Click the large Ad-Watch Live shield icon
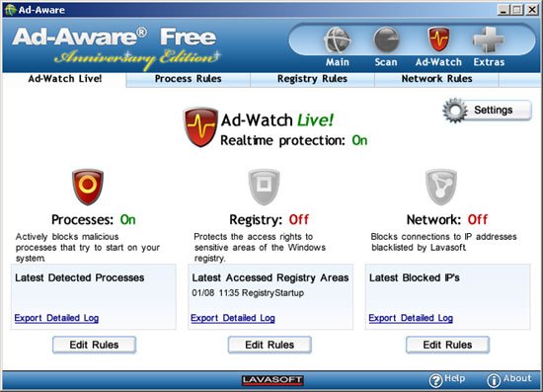This screenshot has width=543, height=392. coord(200,126)
